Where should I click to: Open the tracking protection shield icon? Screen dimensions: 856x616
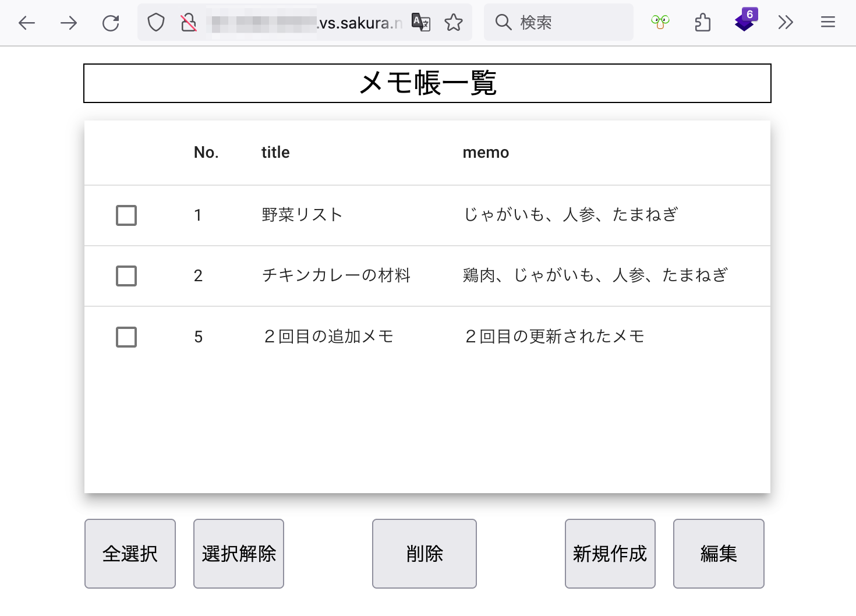155,23
